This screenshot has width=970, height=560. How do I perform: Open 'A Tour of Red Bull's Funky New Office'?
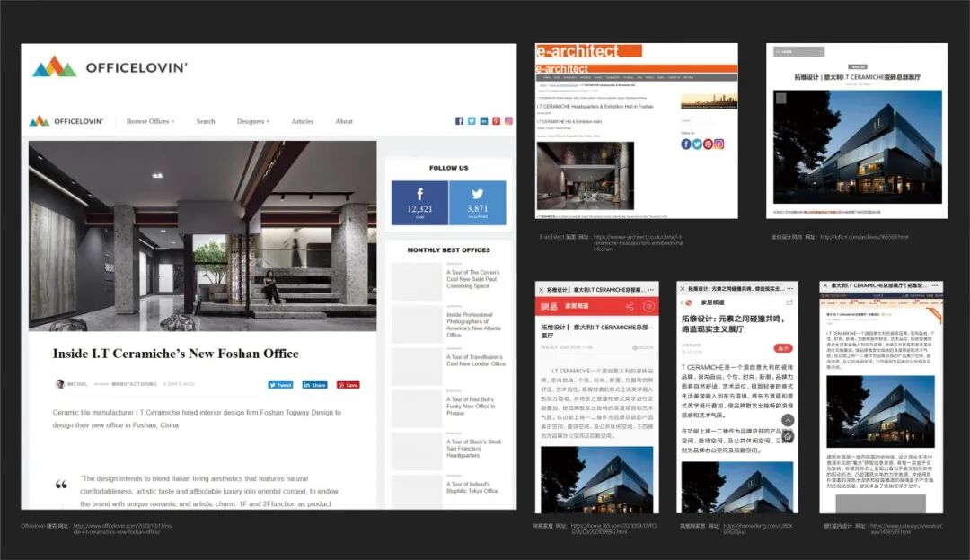point(471,407)
